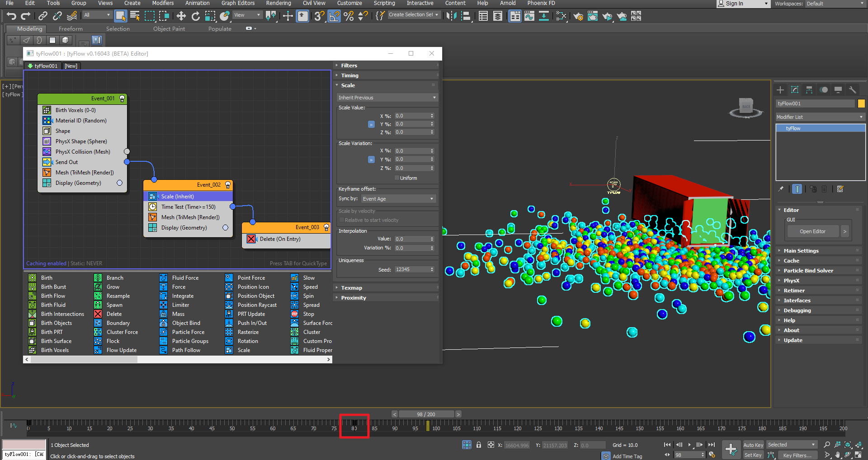The image size is (868, 460).
Task: Open the Sync by Event Age dropdown
Action: point(398,199)
